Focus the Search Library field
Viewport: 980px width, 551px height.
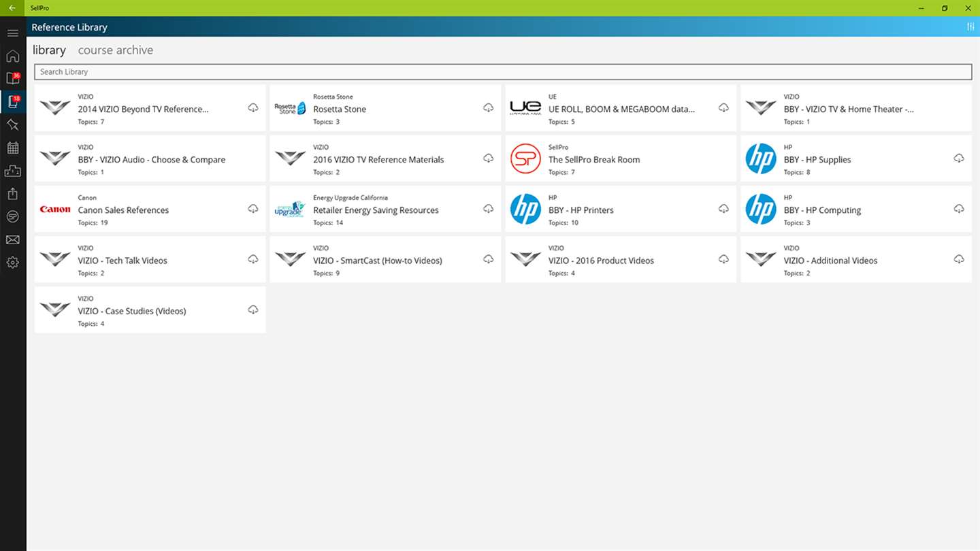click(x=503, y=71)
